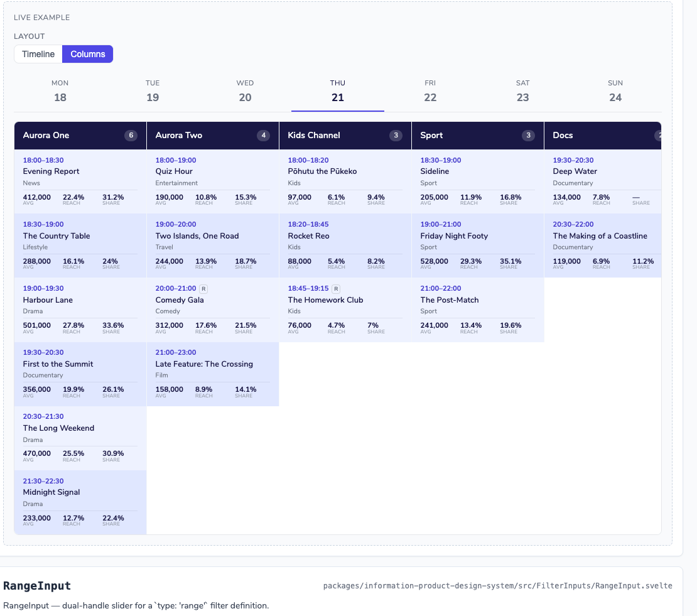This screenshot has height=616, width=697.
Task: Switch layout to Timeline
Action: [x=38, y=54]
